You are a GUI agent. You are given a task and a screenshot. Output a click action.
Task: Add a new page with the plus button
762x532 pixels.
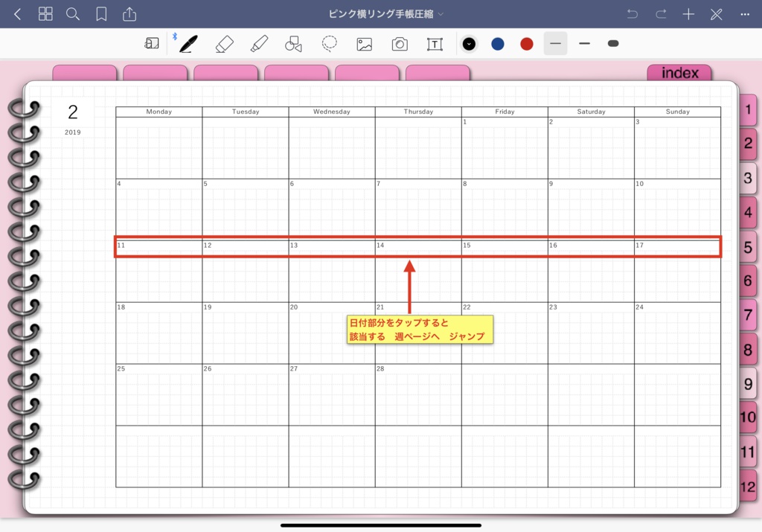[x=688, y=13]
